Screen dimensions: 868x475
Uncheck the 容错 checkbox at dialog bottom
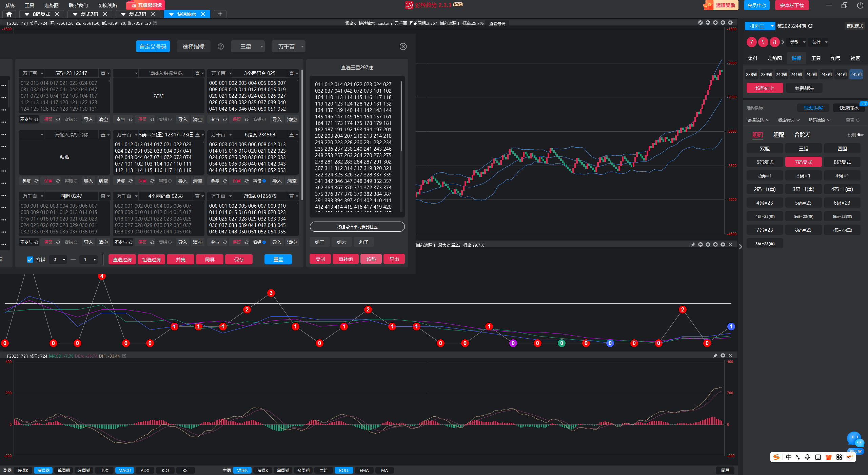click(30, 260)
